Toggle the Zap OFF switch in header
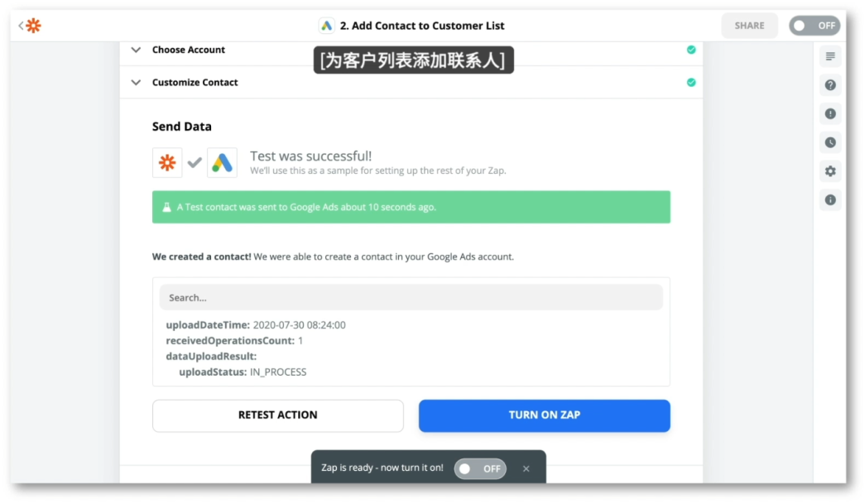 815,26
